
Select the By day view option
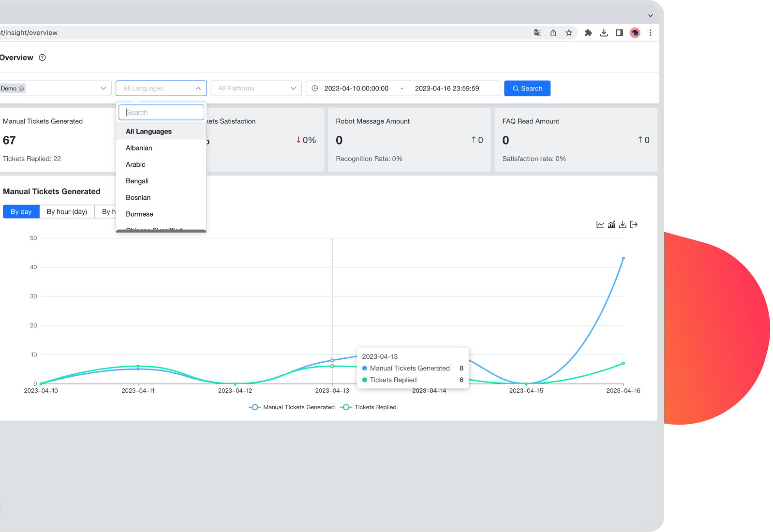(x=21, y=212)
